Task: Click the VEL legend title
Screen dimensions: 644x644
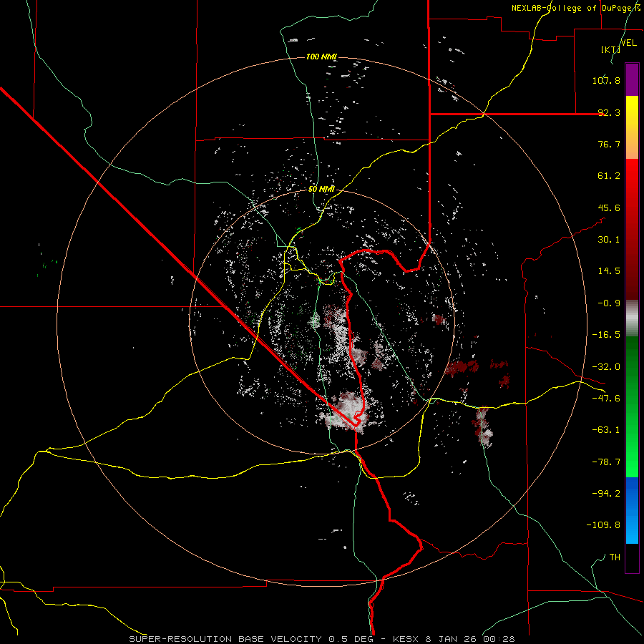Action: click(628, 42)
